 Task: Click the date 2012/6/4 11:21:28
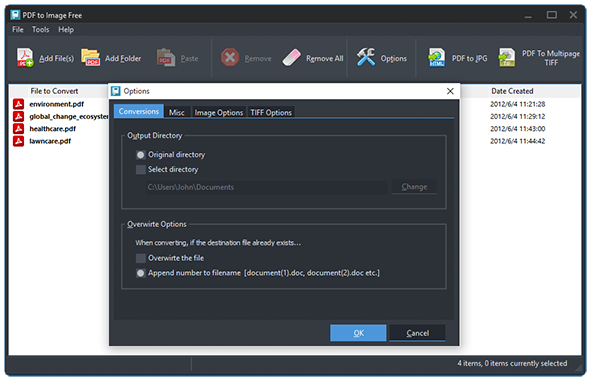(x=517, y=104)
